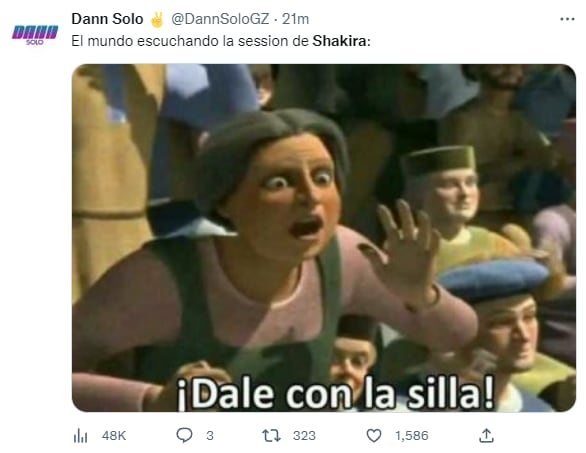Open the Dann Solo profile avatar

click(35, 34)
